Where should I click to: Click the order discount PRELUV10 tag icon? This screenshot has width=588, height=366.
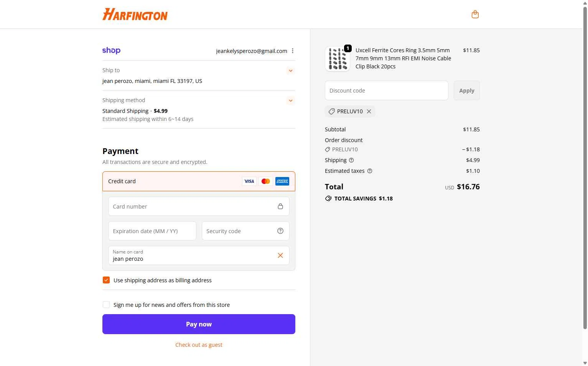[328, 149]
